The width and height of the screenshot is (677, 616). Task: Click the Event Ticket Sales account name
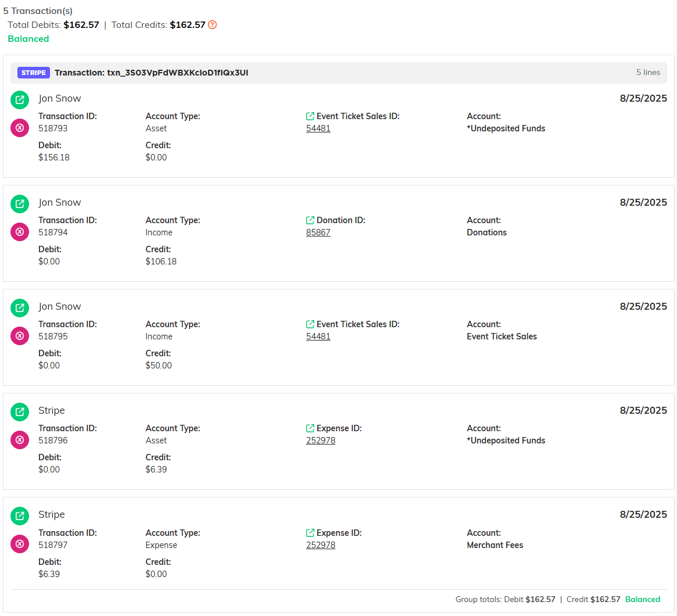(x=502, y=336)
